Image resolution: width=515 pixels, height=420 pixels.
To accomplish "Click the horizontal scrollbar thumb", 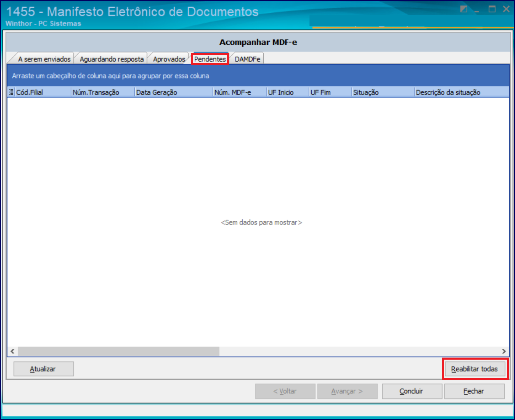I will tap(118, 351).
